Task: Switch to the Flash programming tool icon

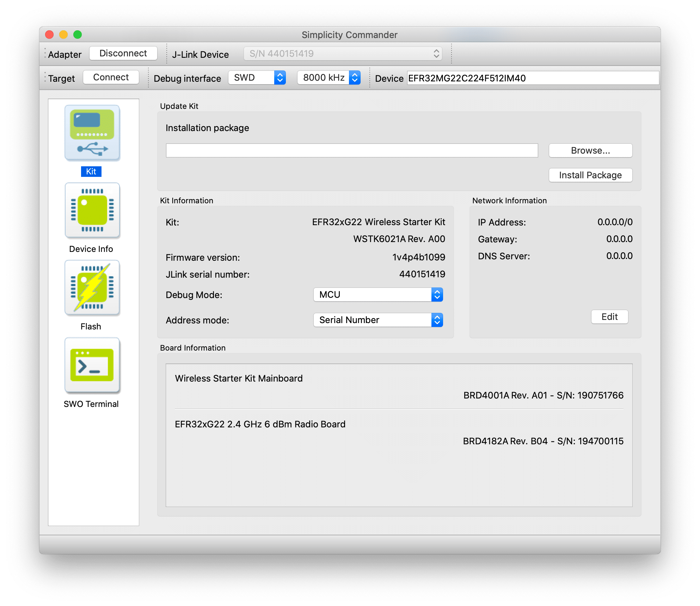Action: coord(92,288)
